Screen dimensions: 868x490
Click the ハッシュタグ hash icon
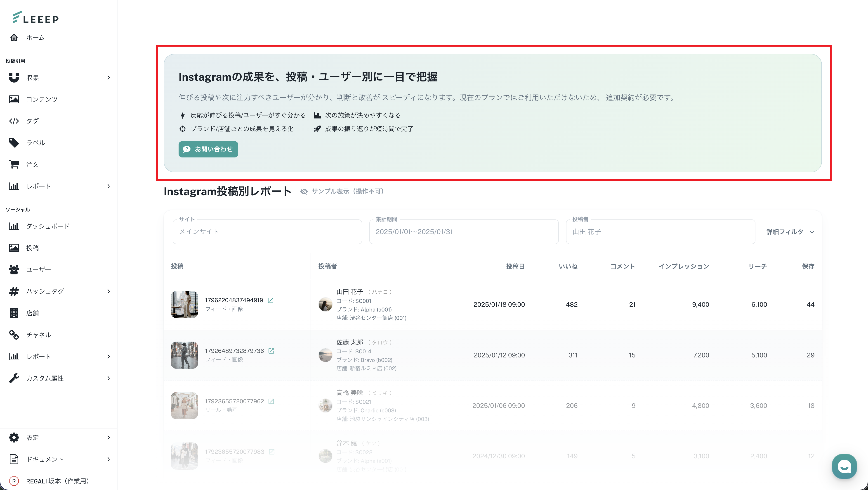click(x=14, y=291)
